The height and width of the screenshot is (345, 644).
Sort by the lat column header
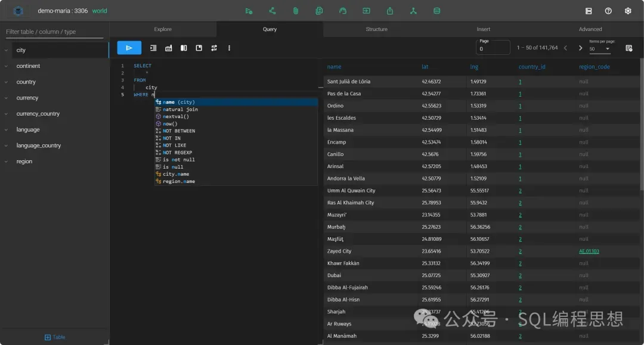[x=425, y=67]
